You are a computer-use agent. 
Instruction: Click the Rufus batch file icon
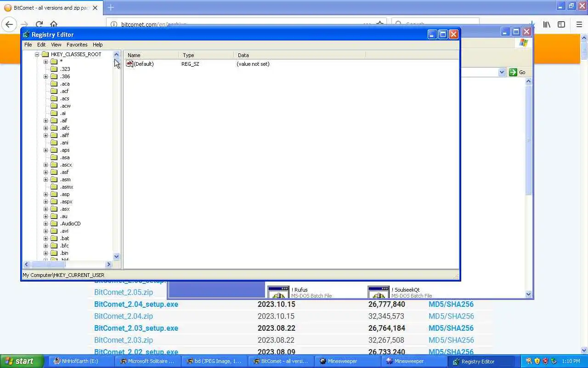[278, 293]
